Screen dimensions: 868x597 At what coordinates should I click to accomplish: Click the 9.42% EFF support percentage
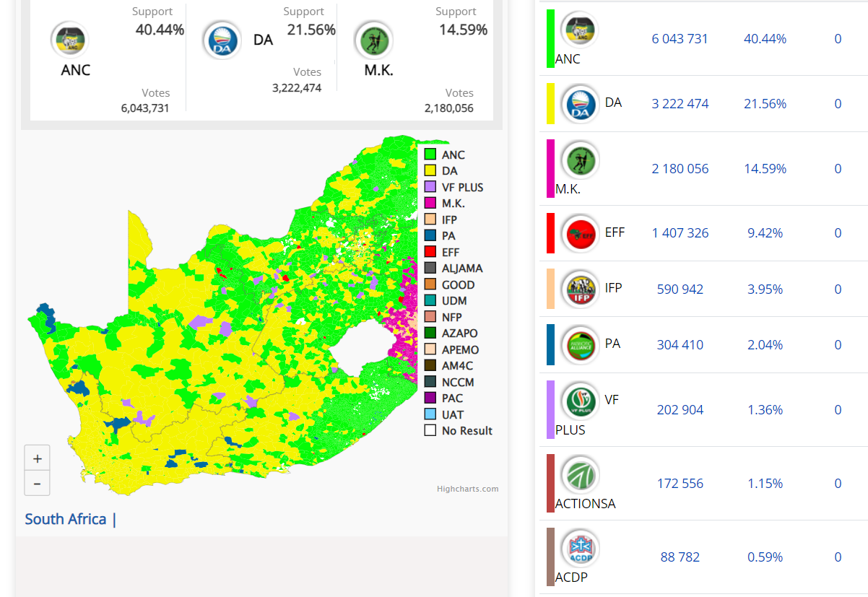[765, 233]
